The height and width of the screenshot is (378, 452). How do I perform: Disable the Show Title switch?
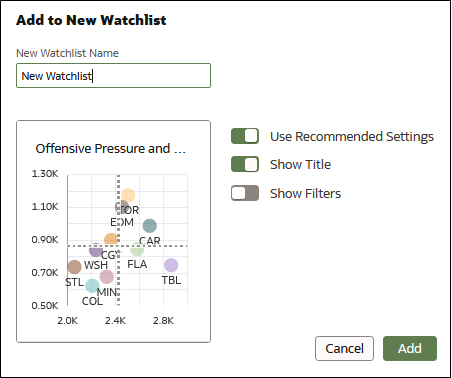tap(245, 164)
